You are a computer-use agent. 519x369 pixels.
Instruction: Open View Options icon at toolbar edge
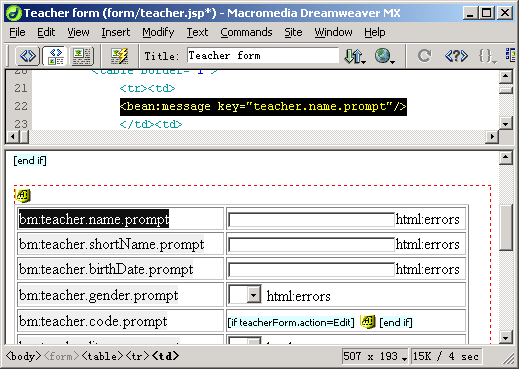point(510,55)
